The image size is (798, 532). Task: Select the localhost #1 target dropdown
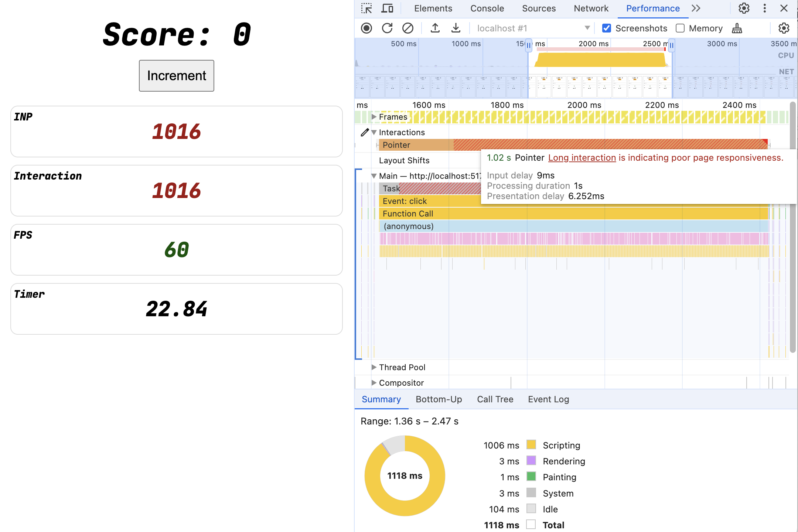tap(533, 27)
